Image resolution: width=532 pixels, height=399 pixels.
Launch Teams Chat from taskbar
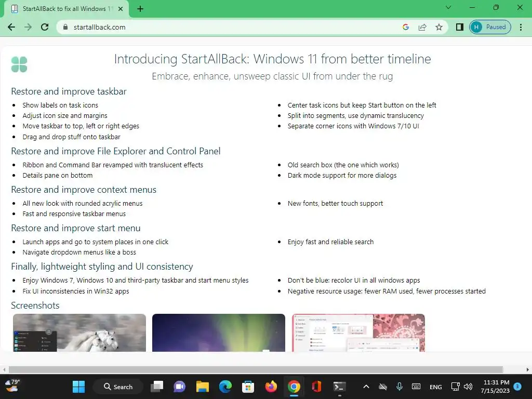click(x=179, y=387)
